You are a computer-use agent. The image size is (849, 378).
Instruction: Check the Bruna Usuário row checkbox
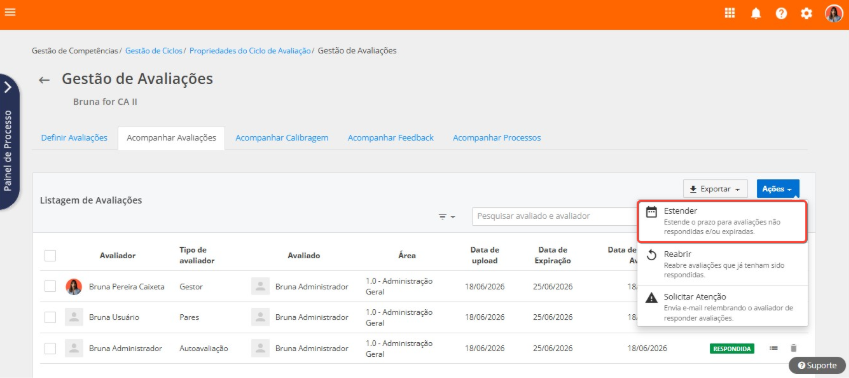pyautogui.click(x=50, y=317)
